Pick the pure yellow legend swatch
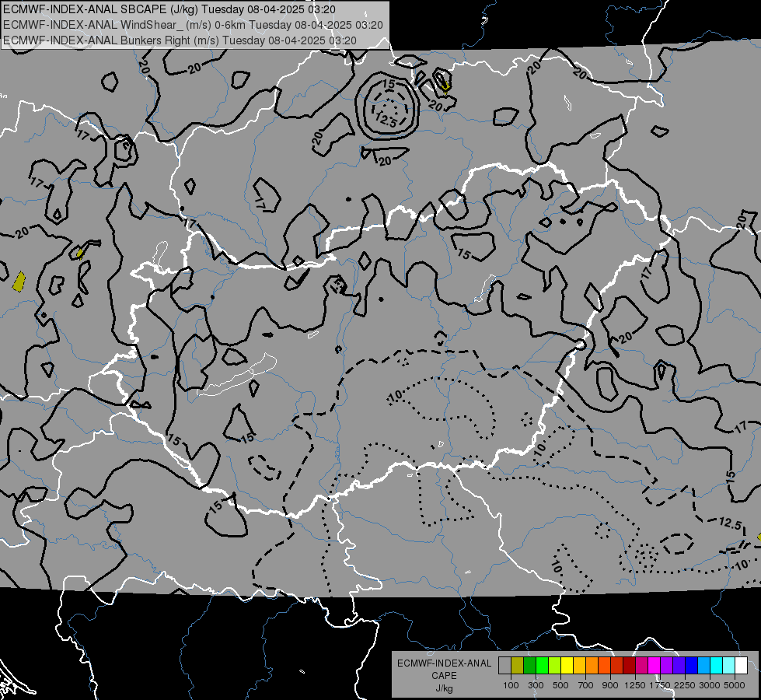The width and height of the screenshot is (761, 700). (567, 666)
